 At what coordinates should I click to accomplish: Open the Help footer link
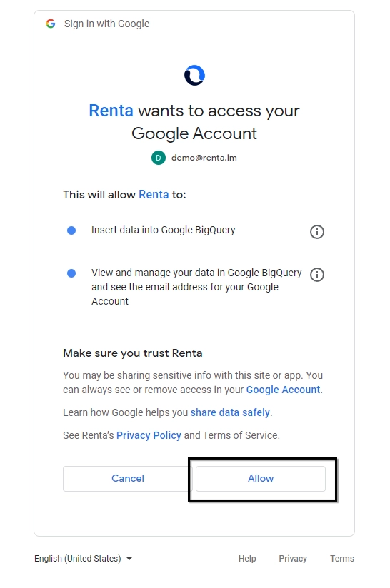247,558
